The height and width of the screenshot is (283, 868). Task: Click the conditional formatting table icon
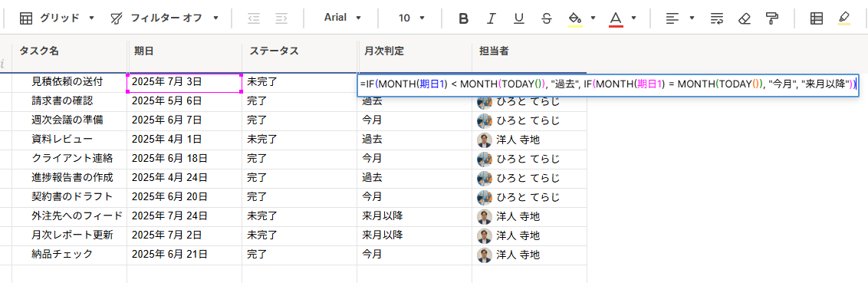(816, 18)
